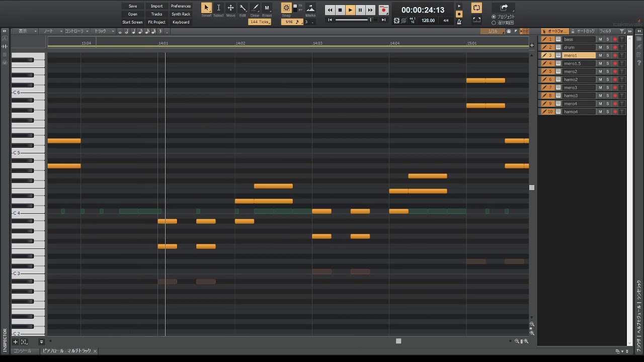Select eighth note duration in piano roll toolbar

click(x=140, y=31)
